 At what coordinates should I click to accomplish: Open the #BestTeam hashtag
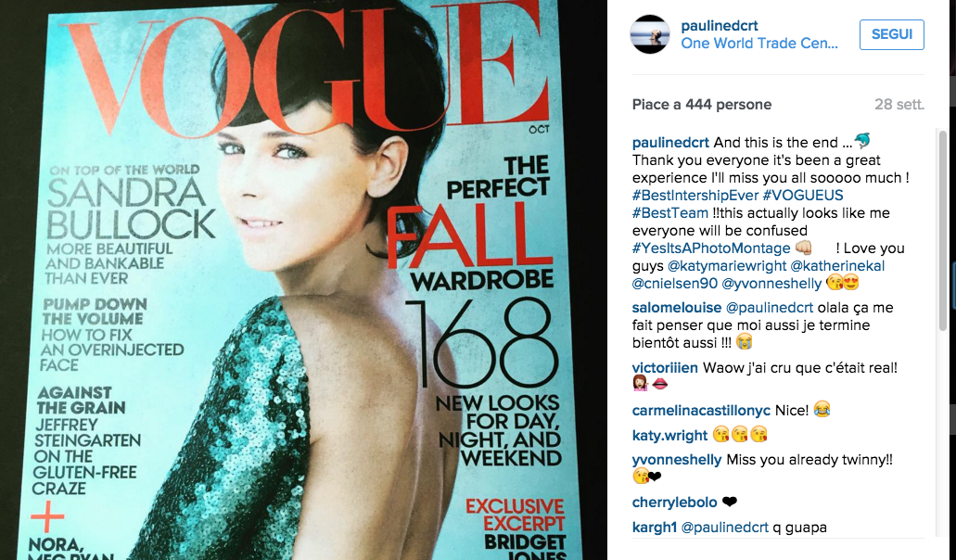coord(670,213)
